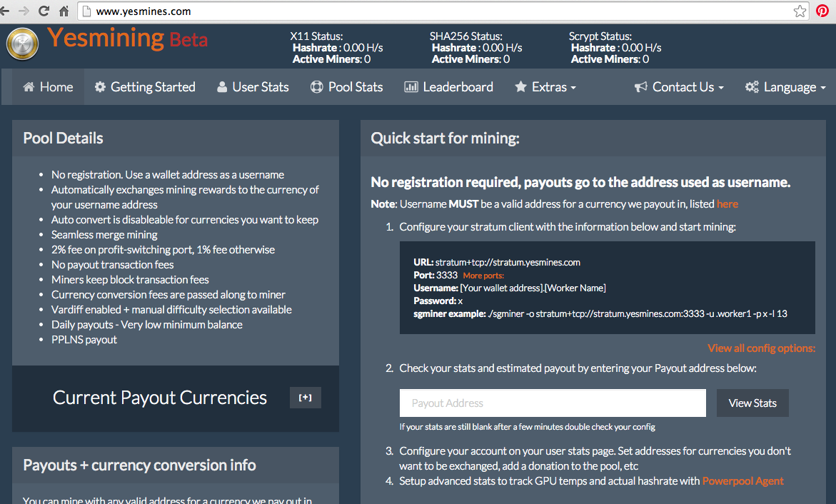Click the page icon in address bar
This screenshot has height=504, width=836.
click(x=87, y=11)
